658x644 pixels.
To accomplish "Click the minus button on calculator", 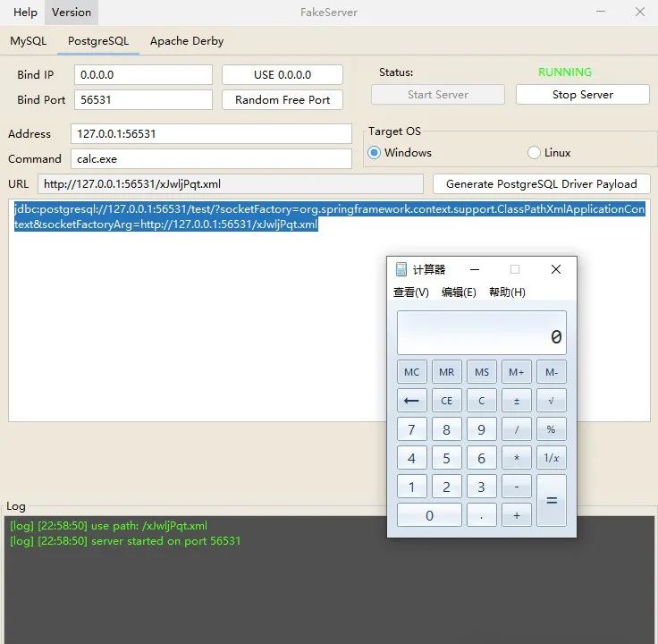I will point(517,487).
